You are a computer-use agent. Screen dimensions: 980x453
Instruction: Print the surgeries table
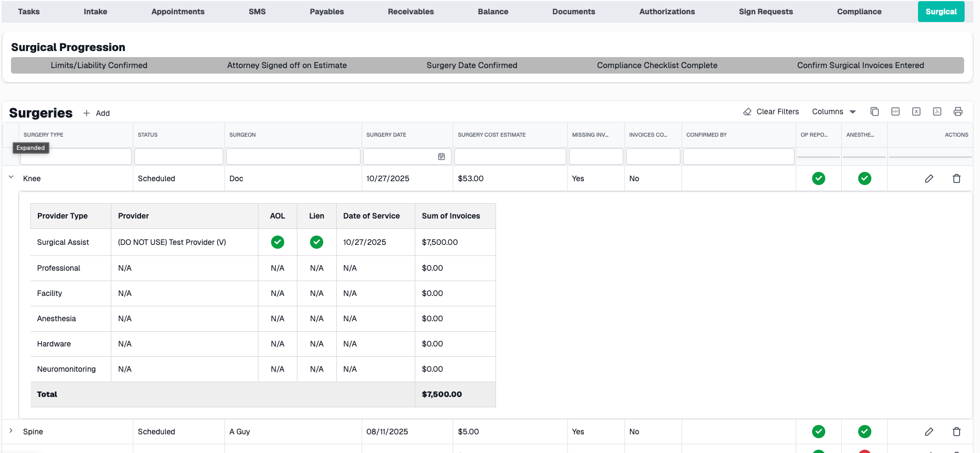[958, 111]
